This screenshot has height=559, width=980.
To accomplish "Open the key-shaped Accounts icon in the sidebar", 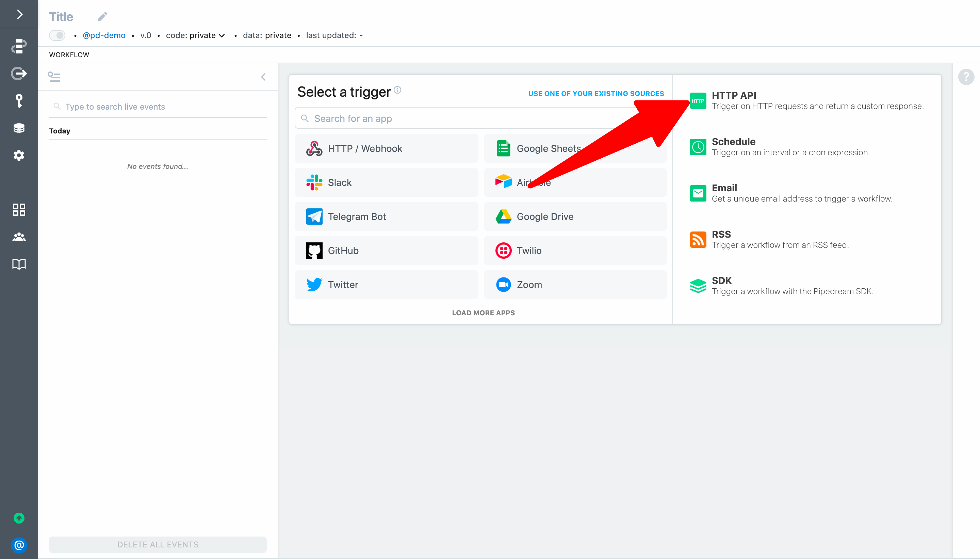I will pos(19,100).
